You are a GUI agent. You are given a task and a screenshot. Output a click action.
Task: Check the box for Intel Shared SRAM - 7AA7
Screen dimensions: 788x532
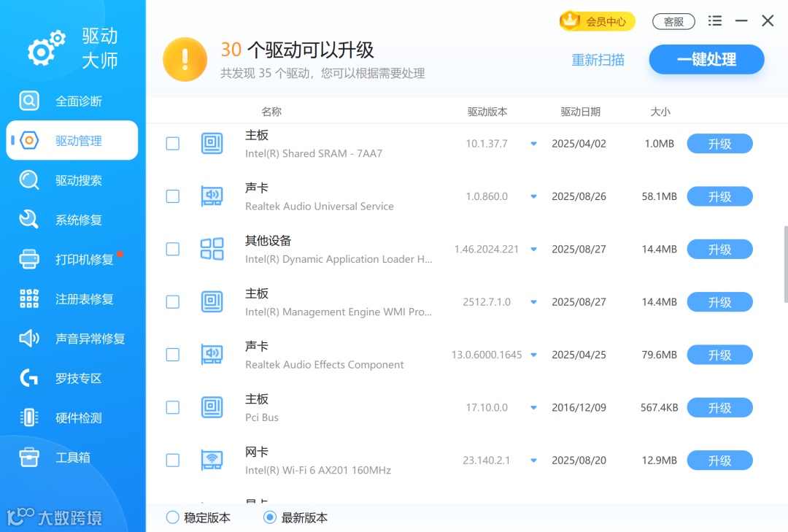click(x=173, y=143)
